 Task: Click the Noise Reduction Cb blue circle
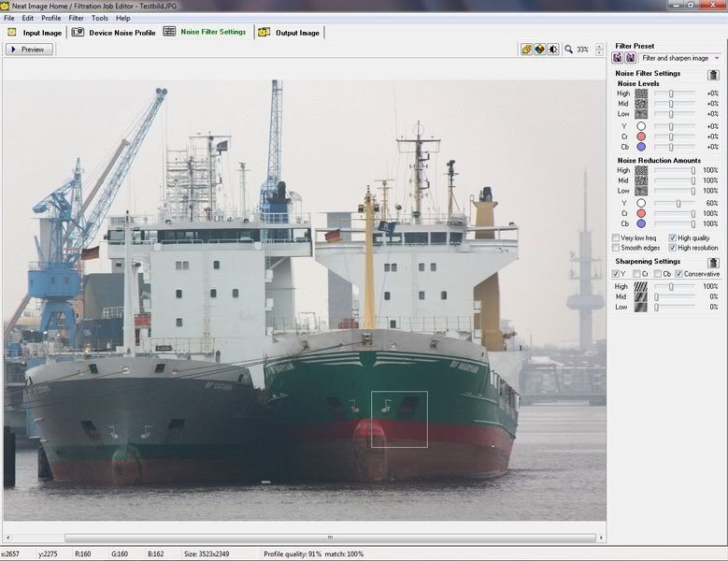pos(641,223)
